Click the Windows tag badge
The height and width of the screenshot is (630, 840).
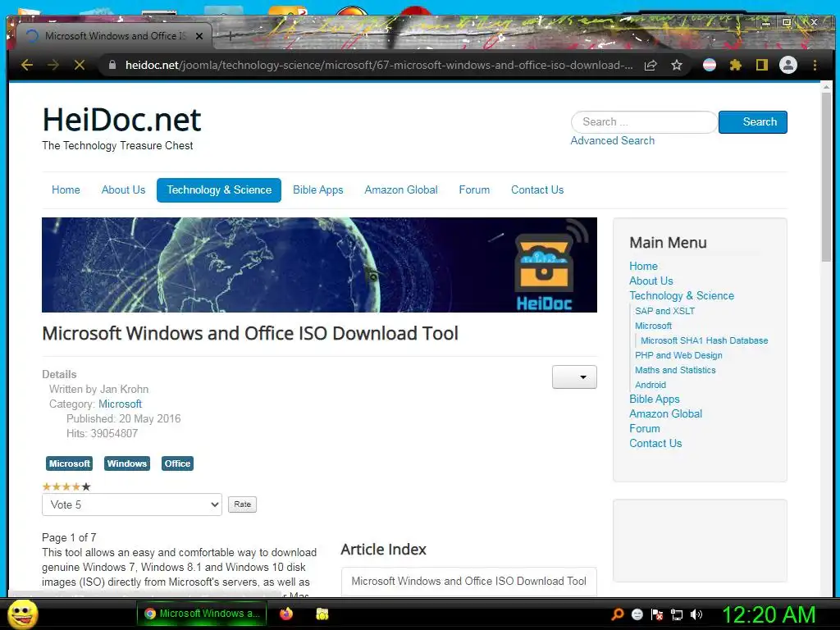tap(126, 463)
